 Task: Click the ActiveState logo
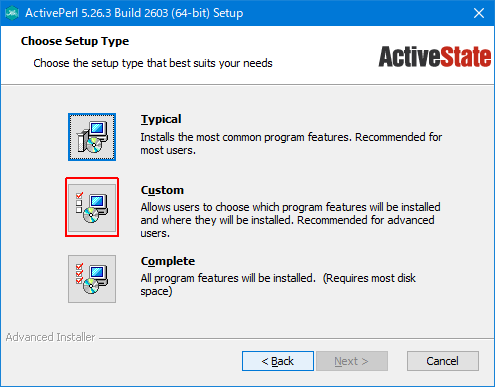click(435, 57)
